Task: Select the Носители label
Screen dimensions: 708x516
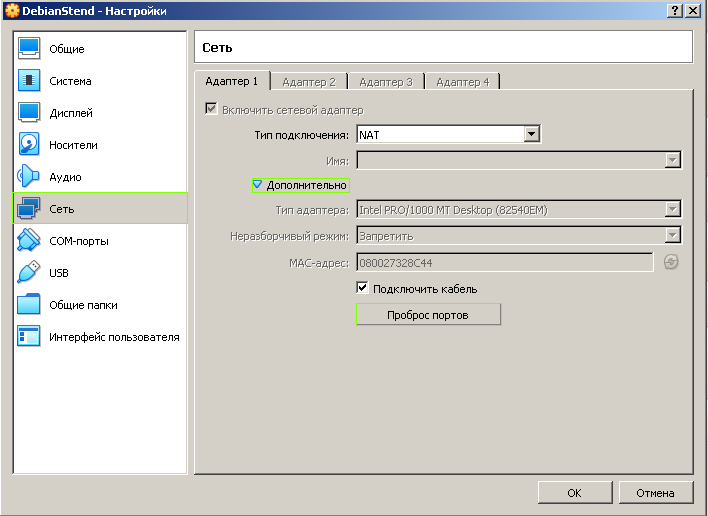Action: pos(74,145)
